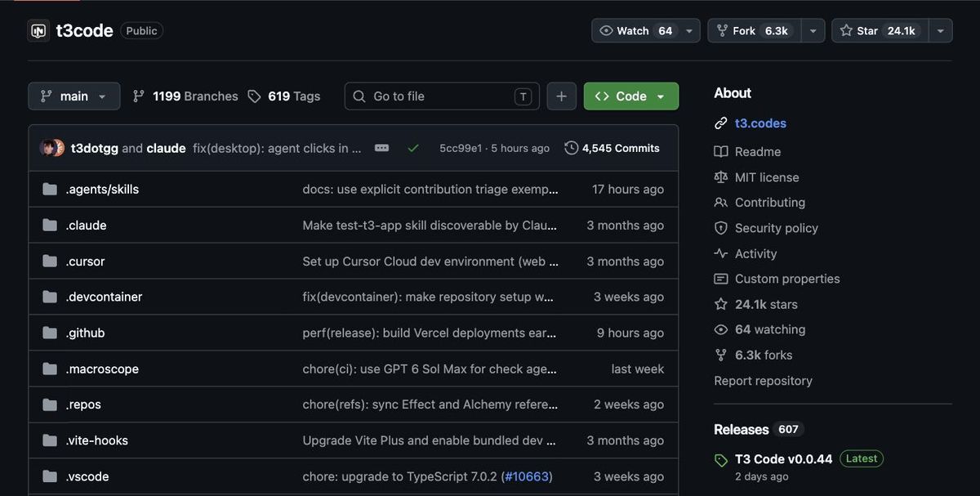
Task: Open the Security policy link
Action: click(777, 228)
